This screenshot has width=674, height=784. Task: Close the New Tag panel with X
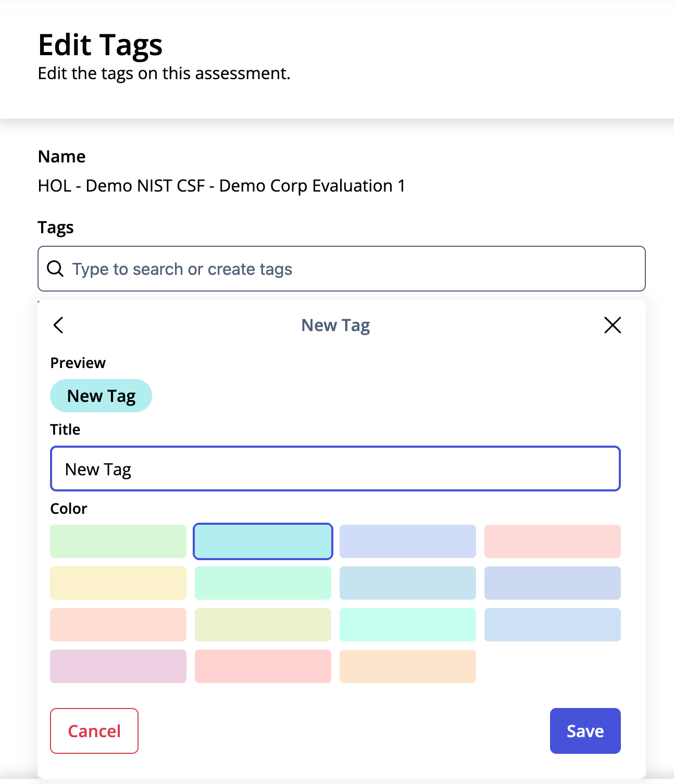point(613,325)
